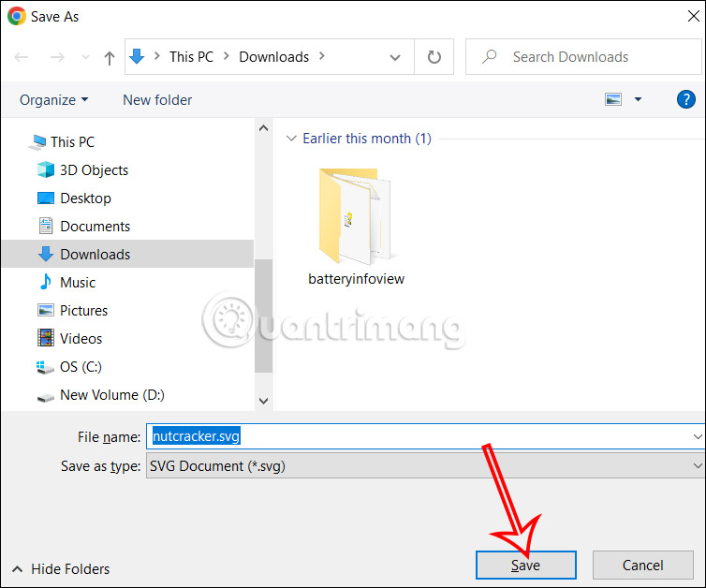Select This PC in navigation tree
The height and width of the screenshot is (588, 706).
pyautogui.click(x=72, y=141)
